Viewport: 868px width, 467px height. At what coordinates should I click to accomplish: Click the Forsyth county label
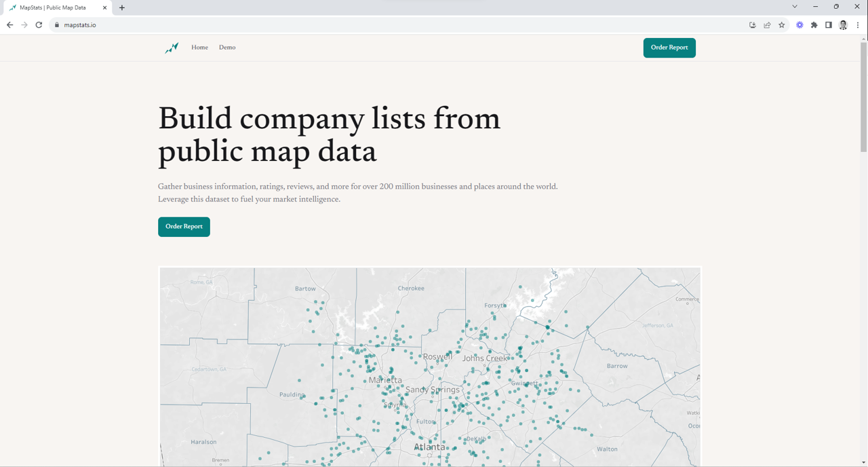495,305
